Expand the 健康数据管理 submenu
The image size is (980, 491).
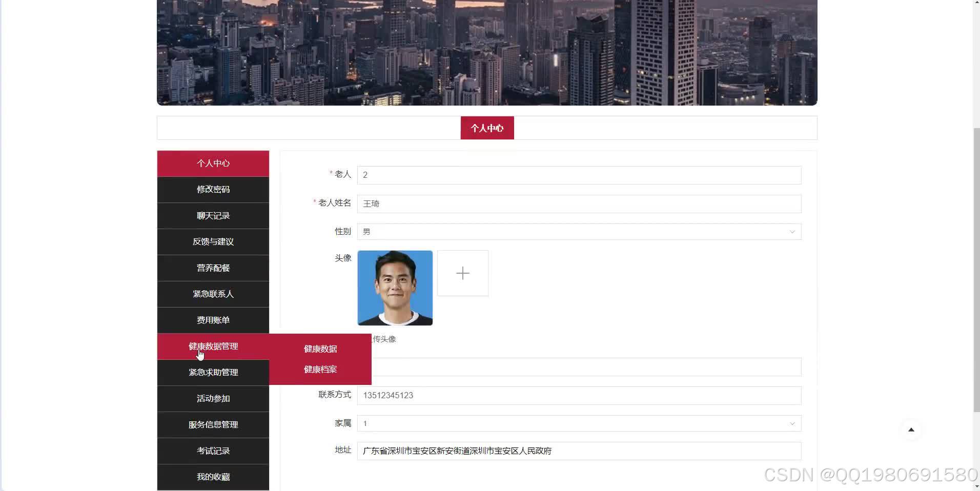coord(213,346)
